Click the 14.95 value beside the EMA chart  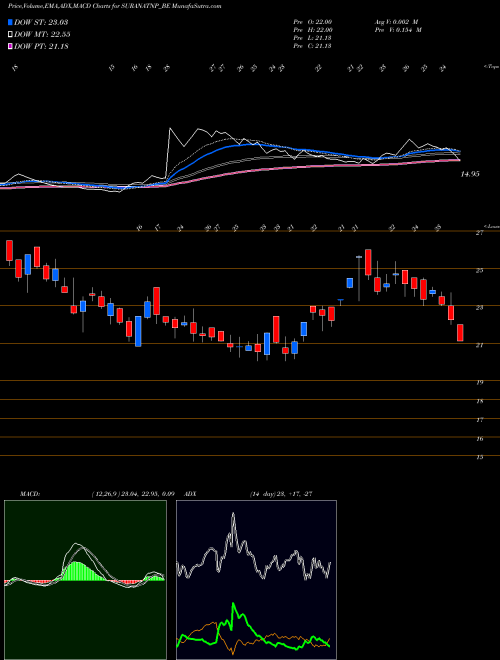[x=468, y=174]
